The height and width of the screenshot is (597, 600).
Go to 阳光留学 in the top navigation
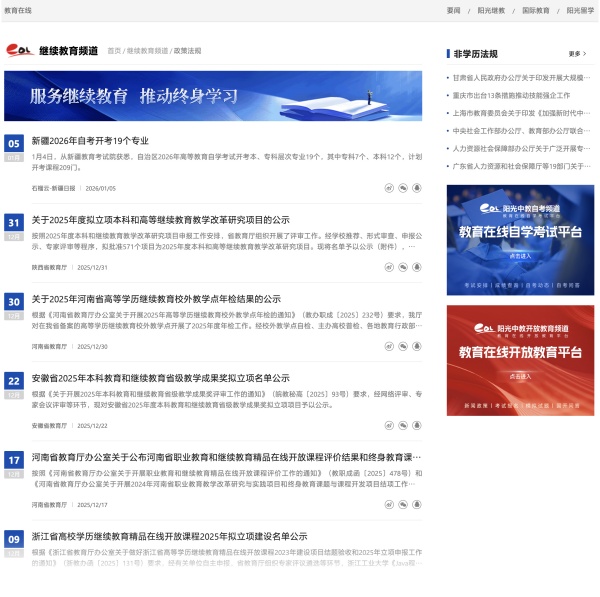580,10
